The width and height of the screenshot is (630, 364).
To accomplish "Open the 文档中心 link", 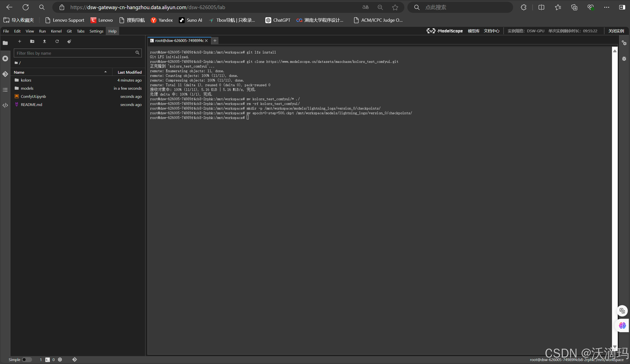I will click(491, 31).
